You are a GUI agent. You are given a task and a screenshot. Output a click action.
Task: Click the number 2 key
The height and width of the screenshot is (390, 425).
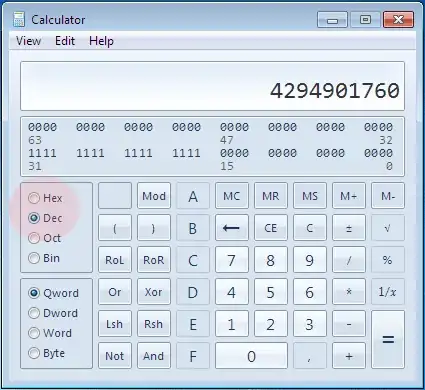pos(271,324)
